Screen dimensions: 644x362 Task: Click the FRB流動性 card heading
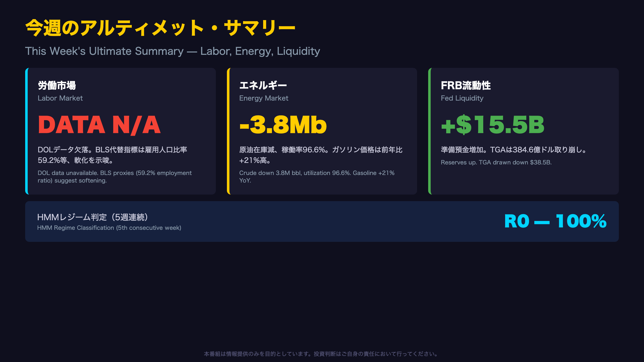click(x=466, y=85)
